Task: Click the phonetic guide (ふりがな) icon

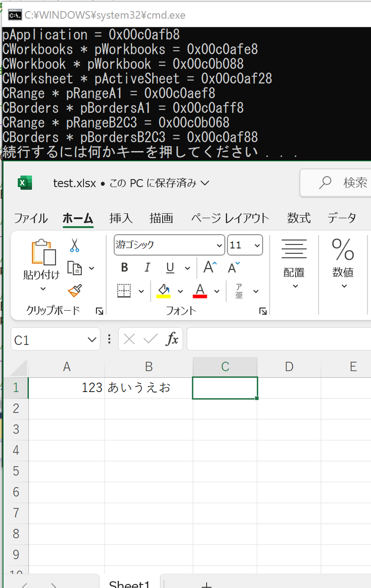Action: (239, 291)
